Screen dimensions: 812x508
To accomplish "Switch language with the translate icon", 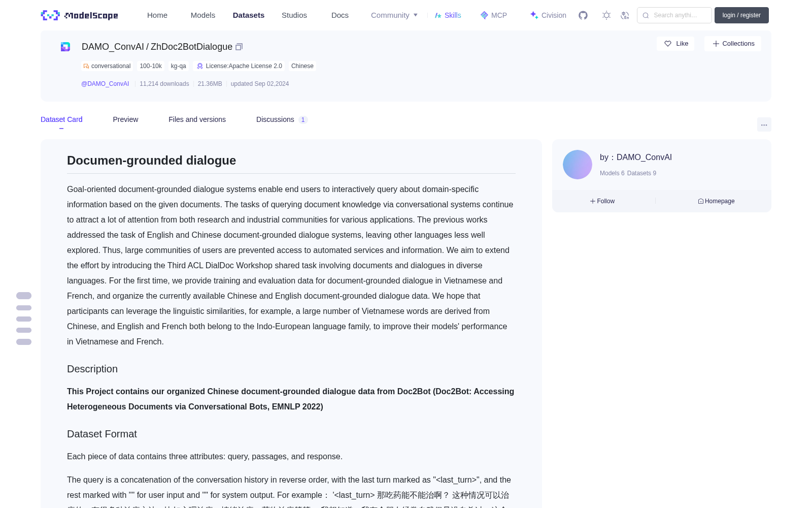I will [625, 15].
